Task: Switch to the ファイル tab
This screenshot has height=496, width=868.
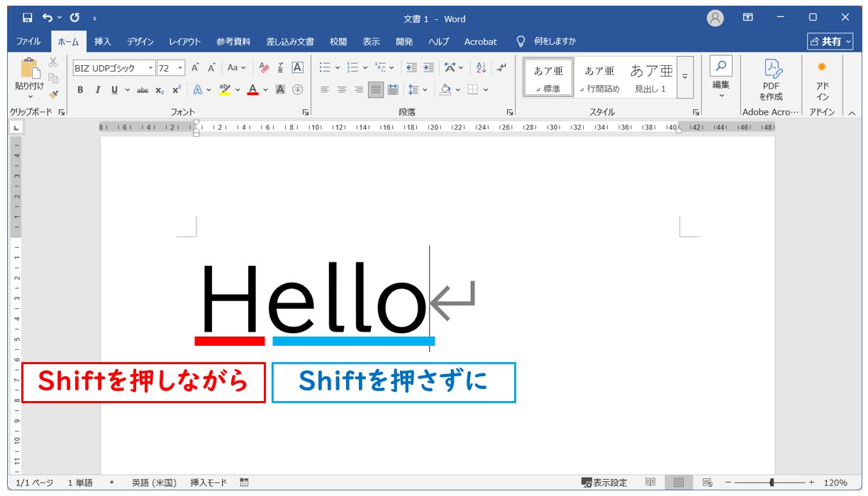Action: coord(28,42)
